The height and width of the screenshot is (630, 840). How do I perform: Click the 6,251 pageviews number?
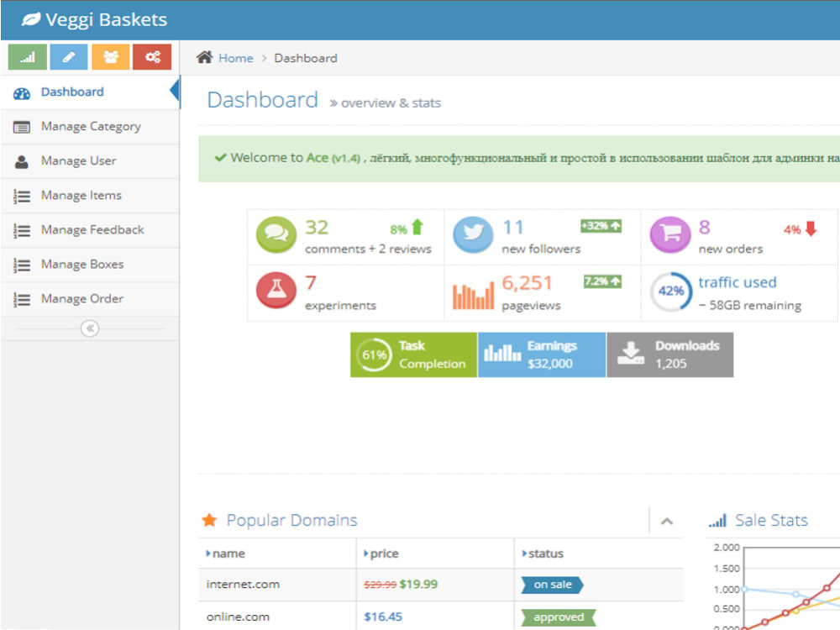click(527, 282)
